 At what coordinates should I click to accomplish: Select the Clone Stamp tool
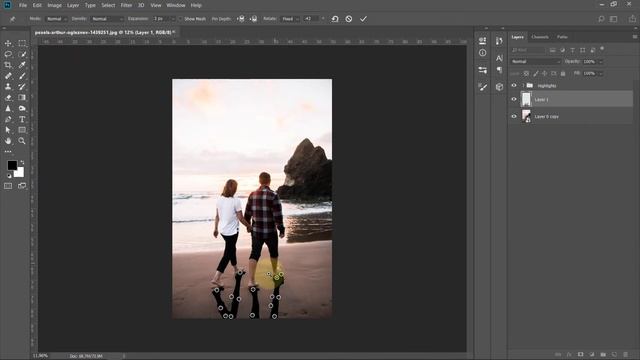(x=8, y=87)
